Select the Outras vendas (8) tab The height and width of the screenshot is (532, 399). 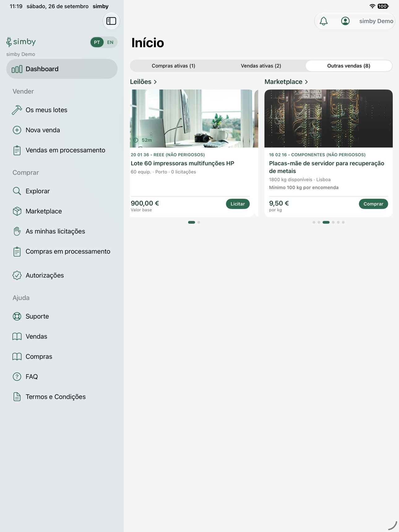pos(349,66)
